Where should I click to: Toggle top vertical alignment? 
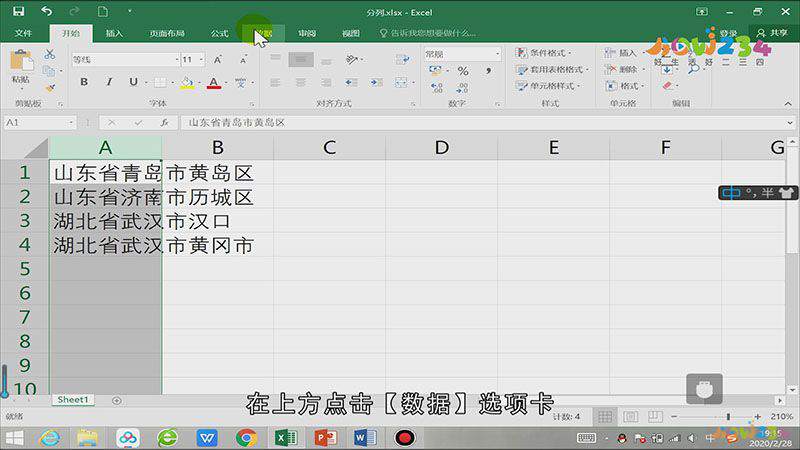pyautogui.click(x=276, y=59)
